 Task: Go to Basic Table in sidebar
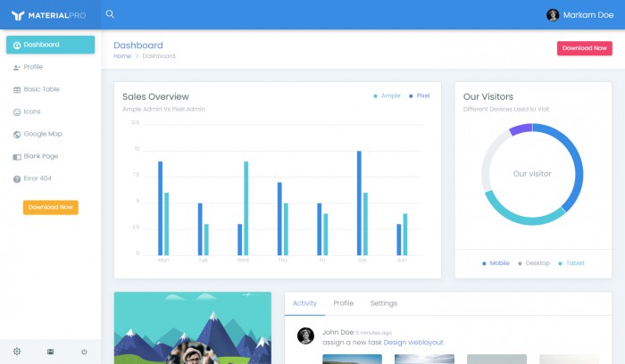point(41,89)
